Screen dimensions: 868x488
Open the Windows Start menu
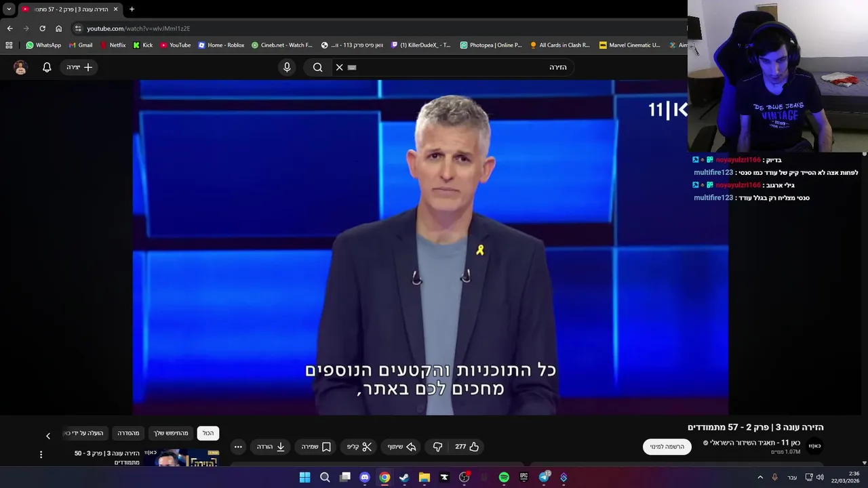[305, 477]
